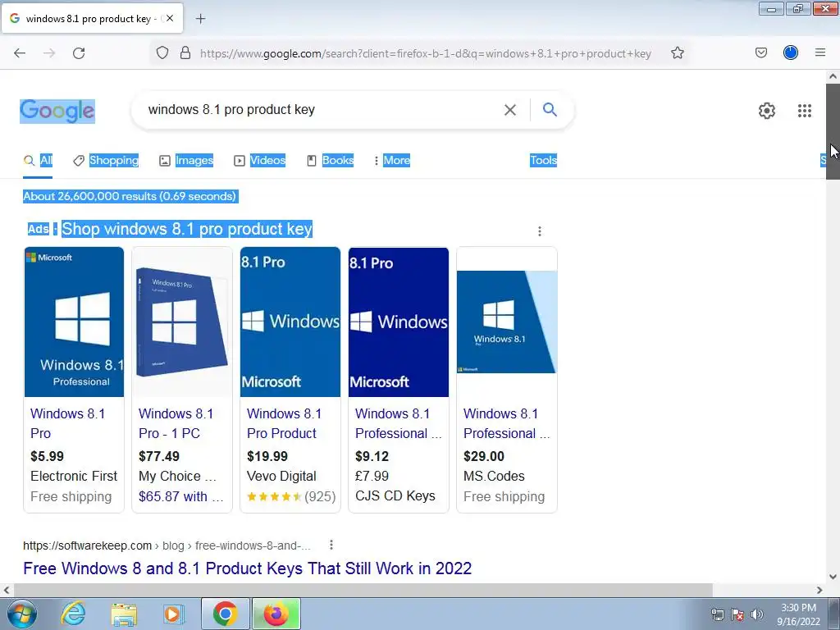
Task: Open the tracking protection shield icon
Action: point(162,52)
